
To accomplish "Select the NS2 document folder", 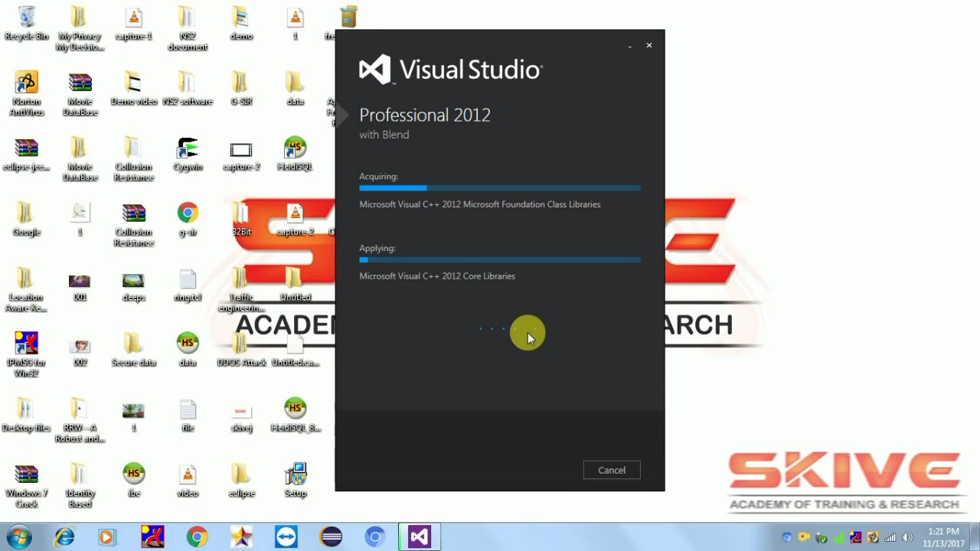I will click(x=188, y=29).
